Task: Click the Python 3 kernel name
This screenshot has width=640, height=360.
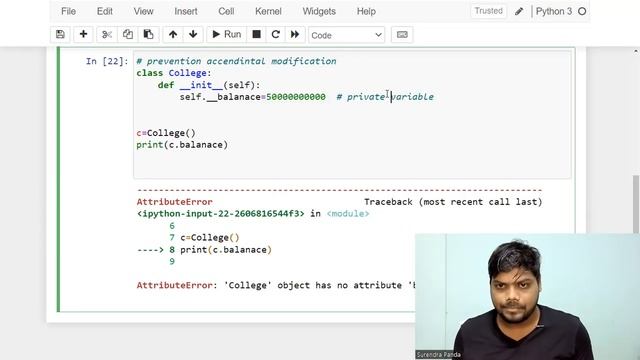Action: point(553,11)
